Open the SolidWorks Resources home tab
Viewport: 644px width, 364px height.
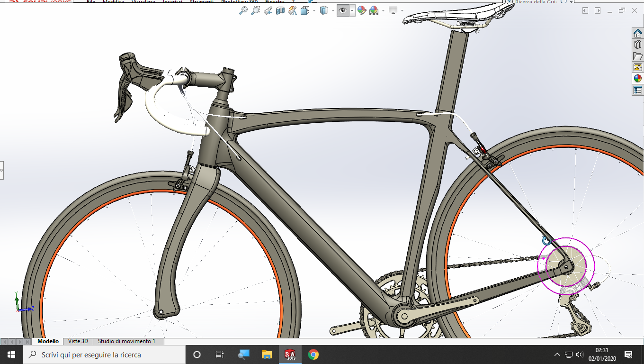(638, 33)
